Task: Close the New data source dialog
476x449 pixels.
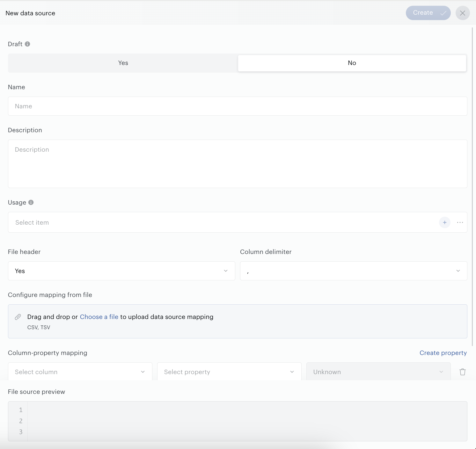Action: click(463, 13)
